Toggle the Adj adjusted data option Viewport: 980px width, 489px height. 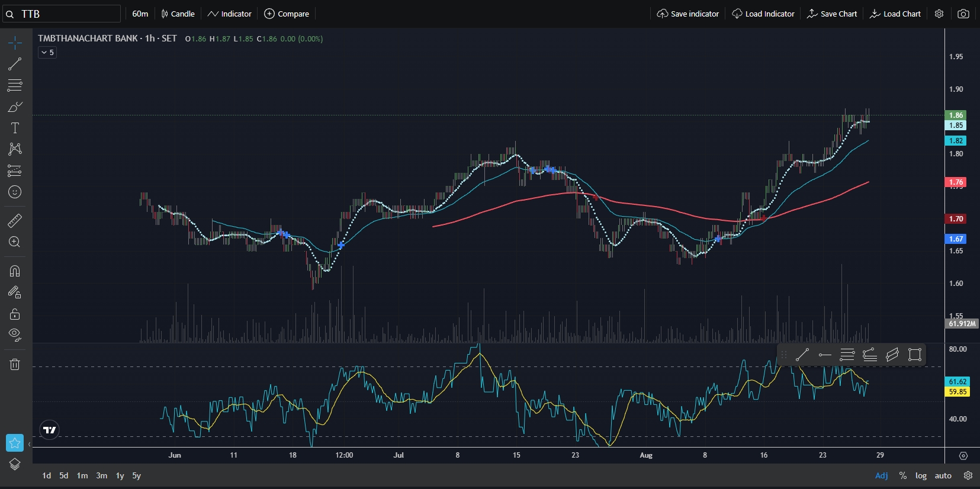(882, 475)
